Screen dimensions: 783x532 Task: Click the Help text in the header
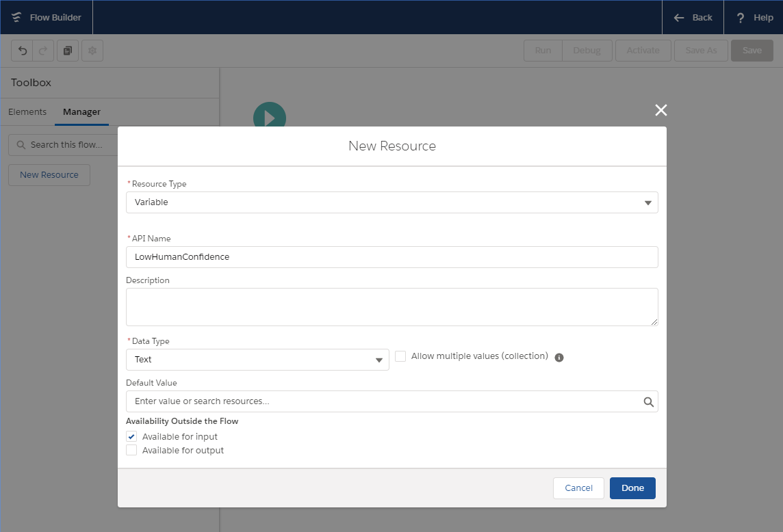click(x=764, y=18)
